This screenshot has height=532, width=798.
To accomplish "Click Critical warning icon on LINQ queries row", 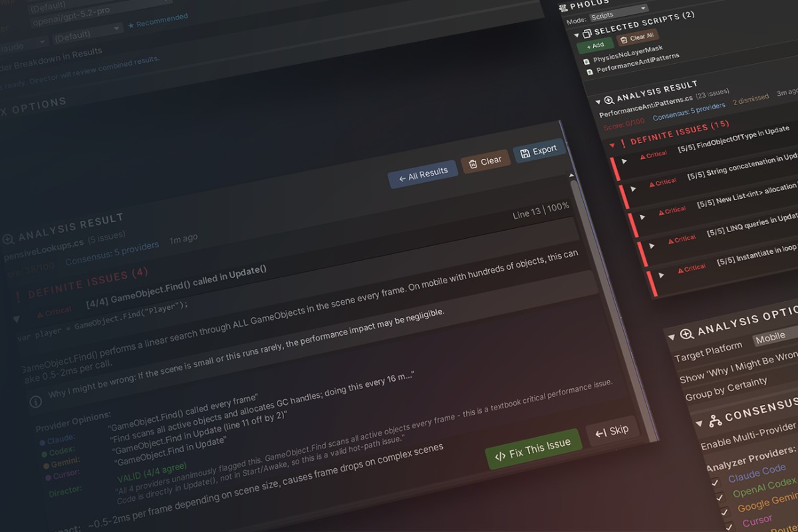I will point(671,240).
